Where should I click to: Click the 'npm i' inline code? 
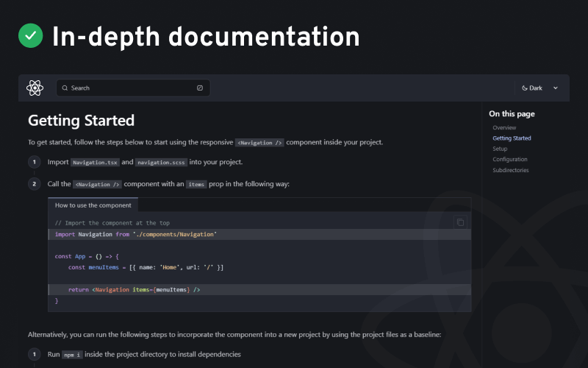pyautogui.click(x=71, y=355)
